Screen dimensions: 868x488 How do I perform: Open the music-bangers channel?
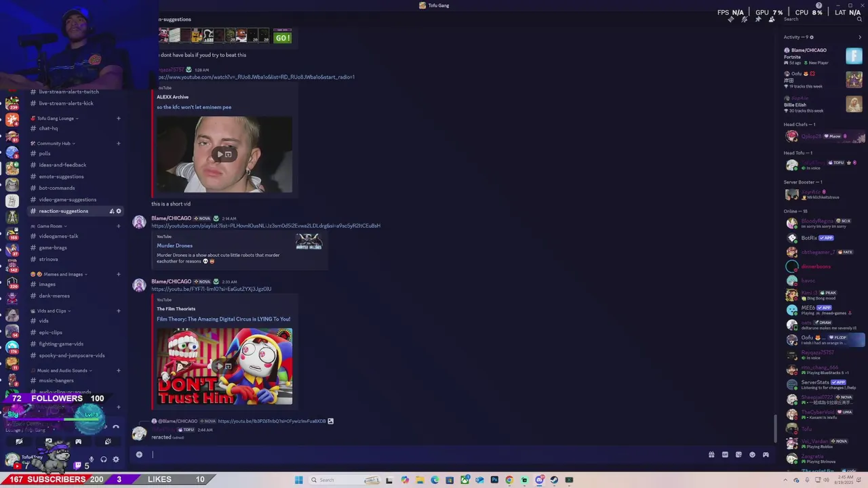(56, 380)
